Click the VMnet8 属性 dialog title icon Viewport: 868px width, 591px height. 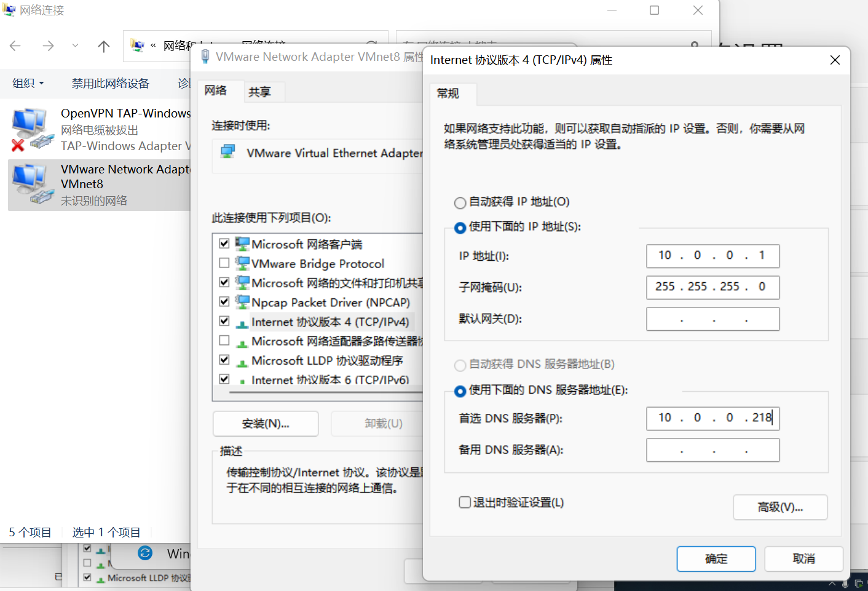pyautogui.click(x=205, y=57)
